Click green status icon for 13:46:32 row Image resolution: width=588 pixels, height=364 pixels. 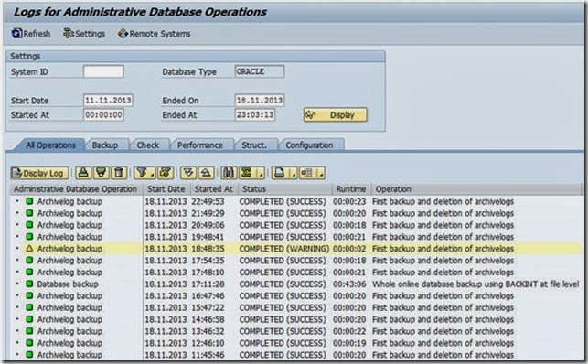[x=29, y=331]
